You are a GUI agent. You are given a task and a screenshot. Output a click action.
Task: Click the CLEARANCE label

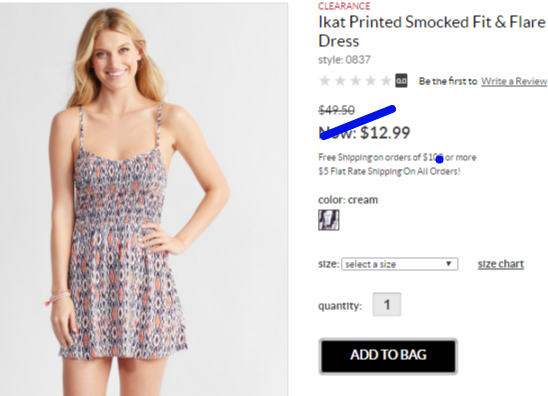point(344,6)
